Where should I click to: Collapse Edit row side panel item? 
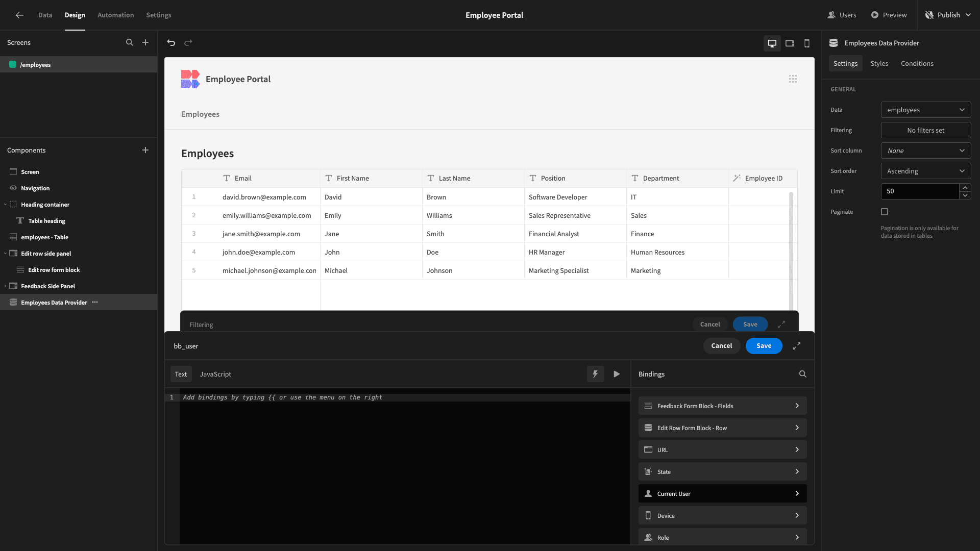[5, 254]
